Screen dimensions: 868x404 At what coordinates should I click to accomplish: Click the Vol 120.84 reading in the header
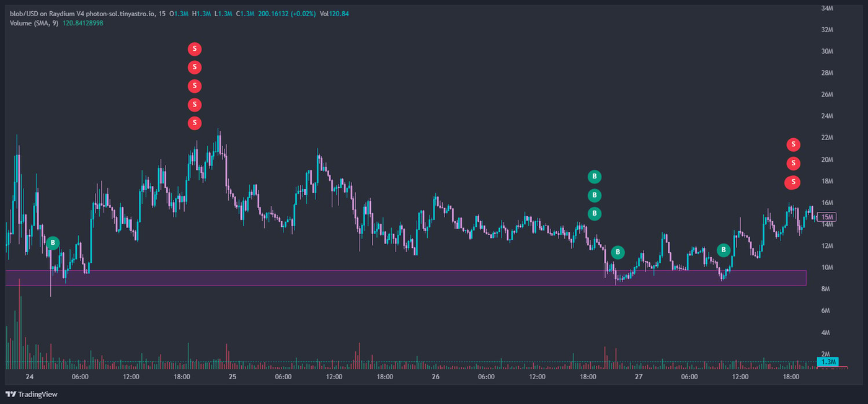(335, 13)
